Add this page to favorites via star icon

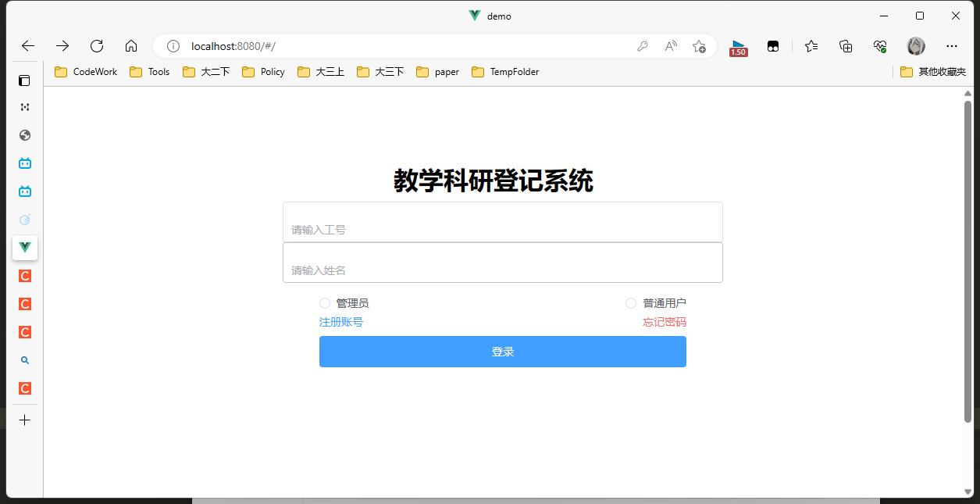coord(699,46)
